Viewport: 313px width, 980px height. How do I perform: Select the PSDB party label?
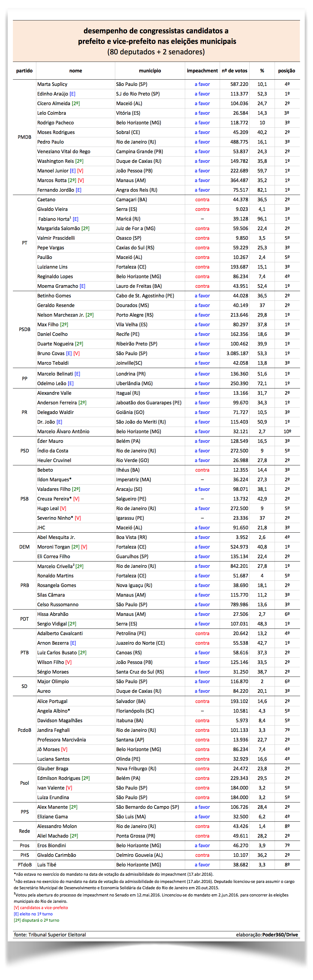coord(24,330)
